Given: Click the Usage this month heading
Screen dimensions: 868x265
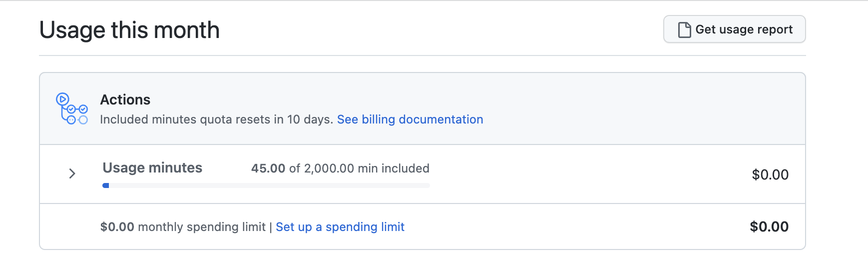Looking at the screenshot, I should click(x=129, y=30).
